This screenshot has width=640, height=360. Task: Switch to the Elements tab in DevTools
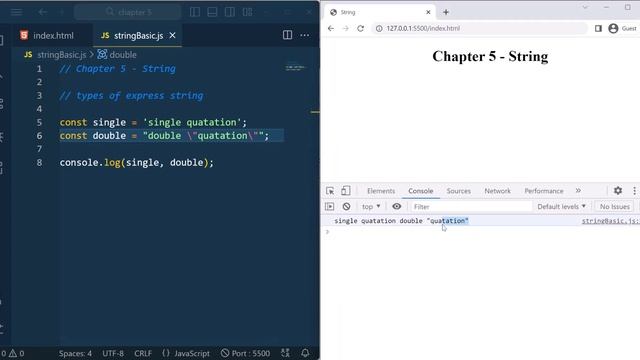point(381,191)
